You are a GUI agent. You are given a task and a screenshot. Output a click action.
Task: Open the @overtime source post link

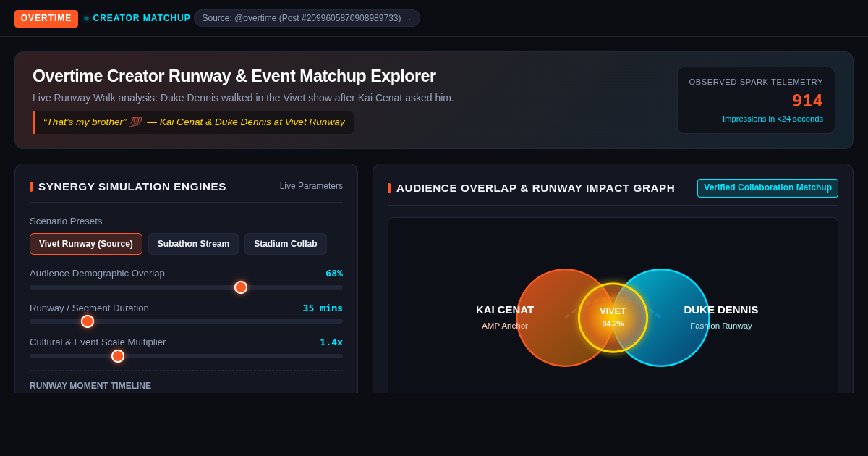click(x=307, y=18)
